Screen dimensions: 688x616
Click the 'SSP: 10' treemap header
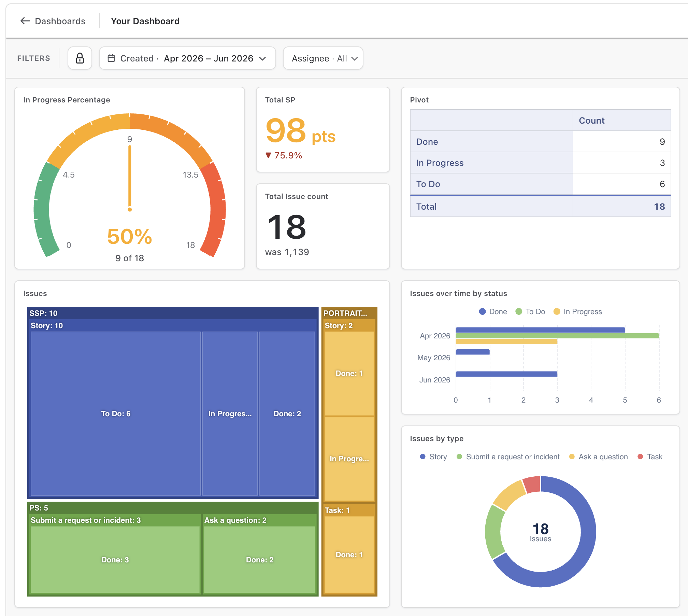(173, 313)
